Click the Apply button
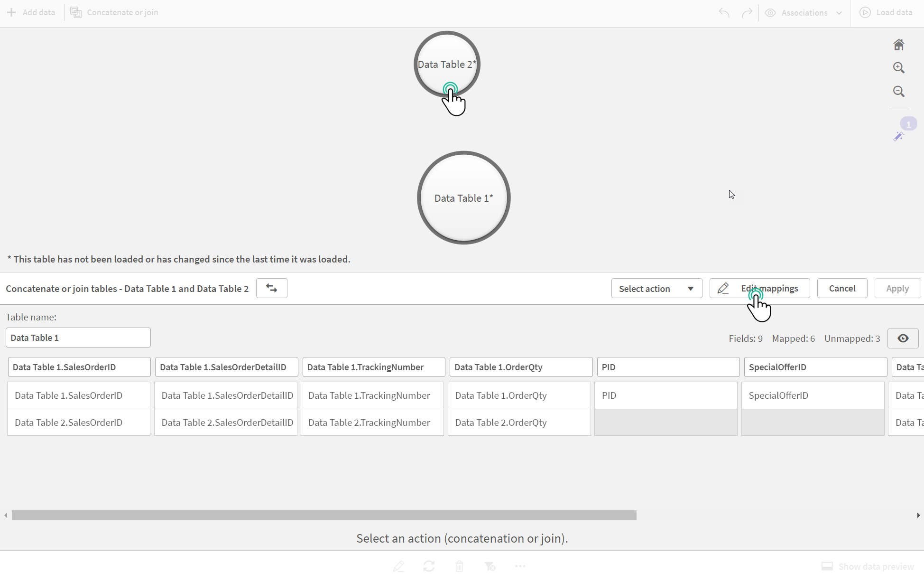The width and height of the screenshot is (924, 582). point(897,288)
